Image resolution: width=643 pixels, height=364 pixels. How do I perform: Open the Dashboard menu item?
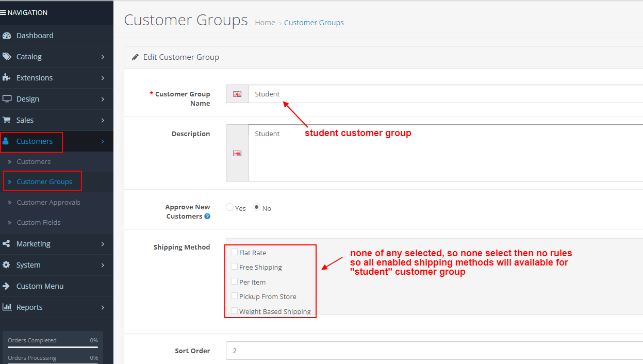57,36
